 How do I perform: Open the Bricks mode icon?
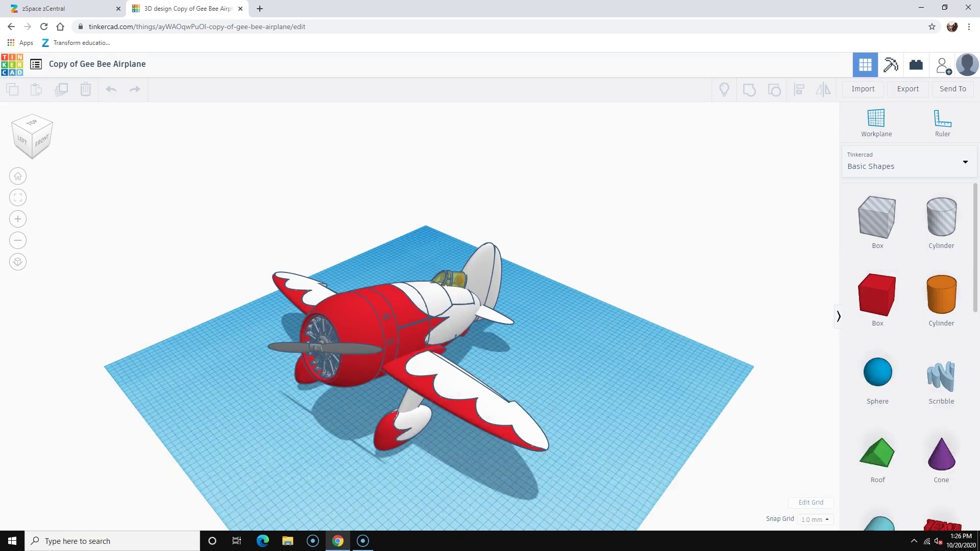tap(916, 65)
